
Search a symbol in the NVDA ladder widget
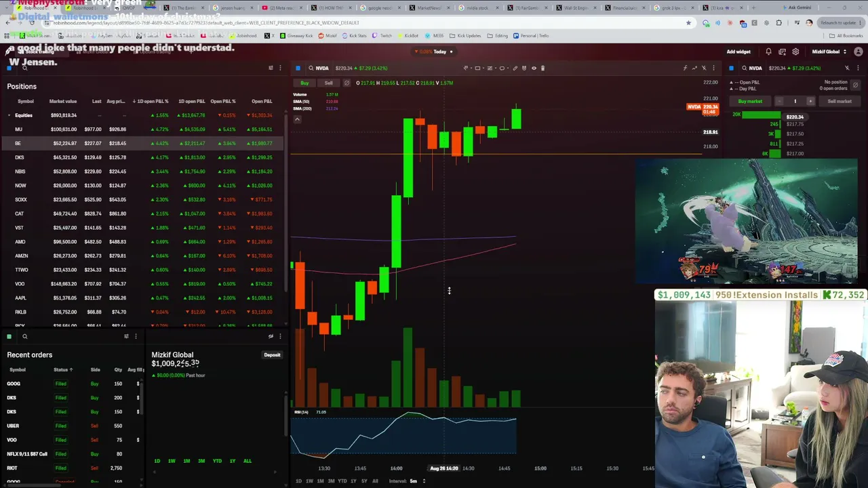[x=744, y=68]
